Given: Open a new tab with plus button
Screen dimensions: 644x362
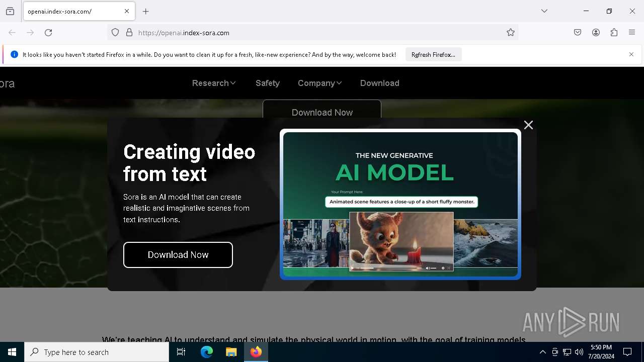Looking at the screenshot, I should [146, 11].
